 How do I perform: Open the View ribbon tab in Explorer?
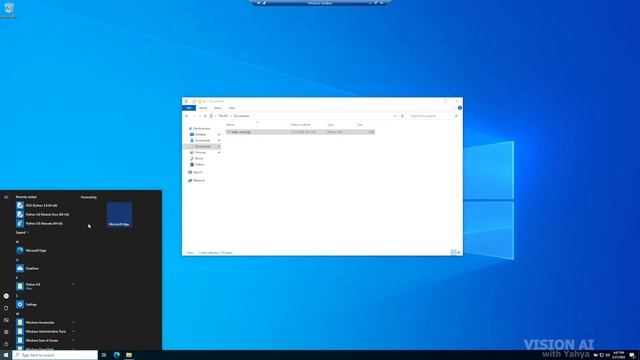click(232, 108)
